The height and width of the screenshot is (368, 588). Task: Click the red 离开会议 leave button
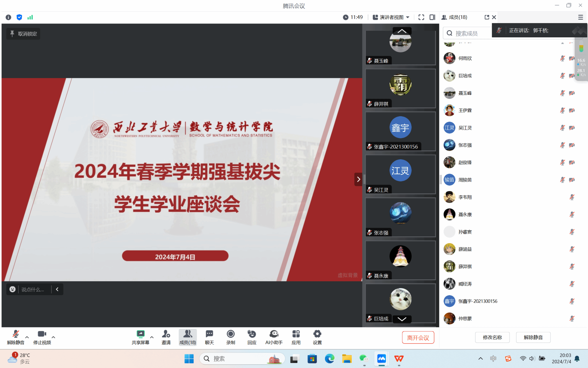point(418,338)
